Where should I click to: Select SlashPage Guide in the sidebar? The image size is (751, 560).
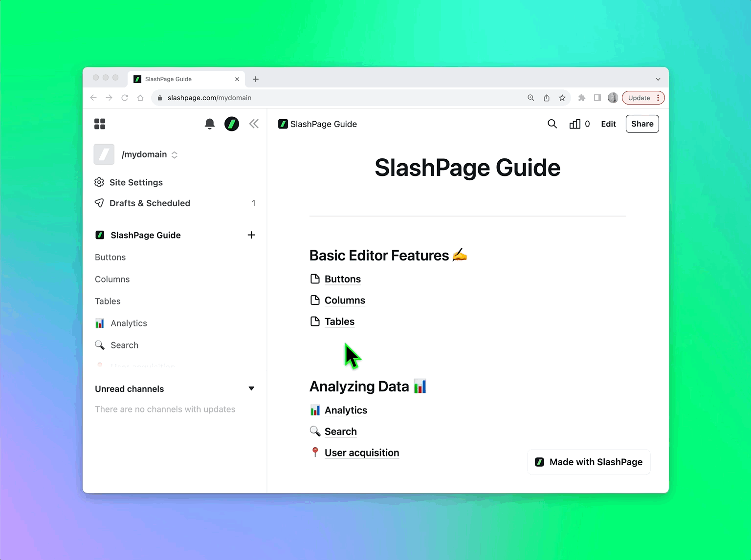point(146,235)
